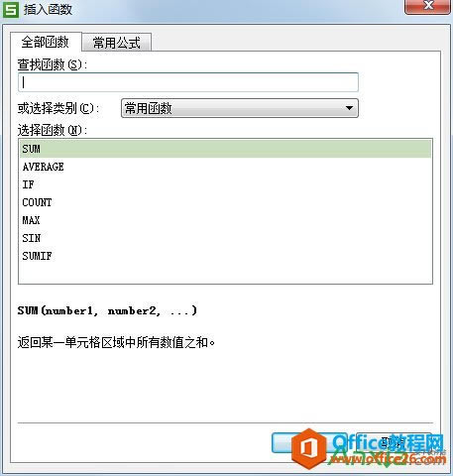
Task: Choose SIN in the function list
Action: (x=226, y=238)
